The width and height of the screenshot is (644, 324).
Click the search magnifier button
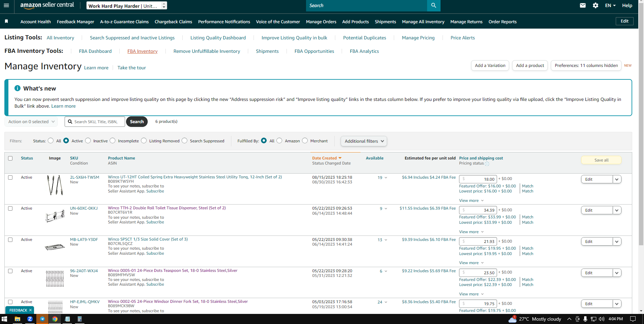coord(433,5)
